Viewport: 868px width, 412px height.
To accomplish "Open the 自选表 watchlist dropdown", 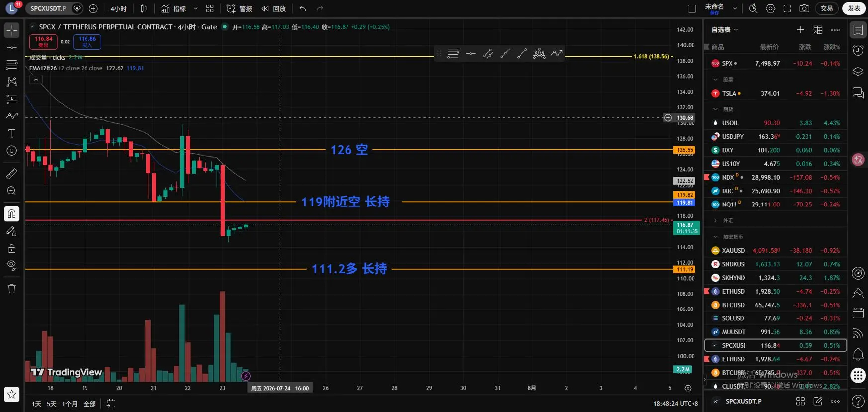I will point(725,30).
